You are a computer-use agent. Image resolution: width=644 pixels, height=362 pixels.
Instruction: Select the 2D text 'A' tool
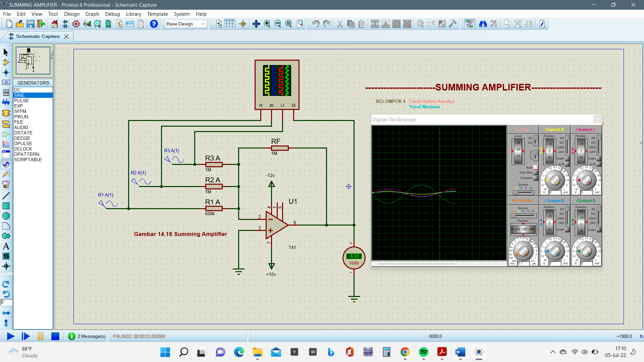click(x=6, y=246)
